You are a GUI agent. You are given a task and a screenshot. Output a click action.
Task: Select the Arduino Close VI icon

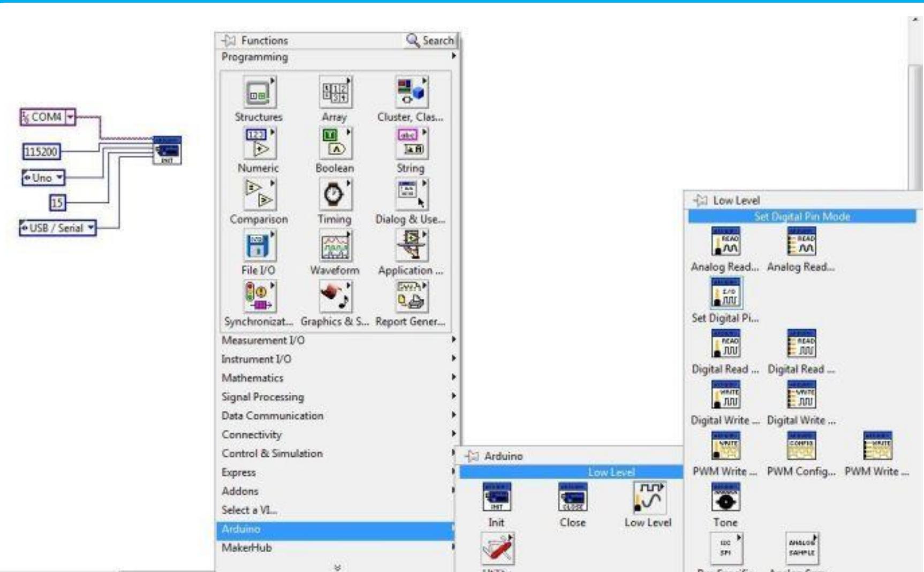pos(573,497)
